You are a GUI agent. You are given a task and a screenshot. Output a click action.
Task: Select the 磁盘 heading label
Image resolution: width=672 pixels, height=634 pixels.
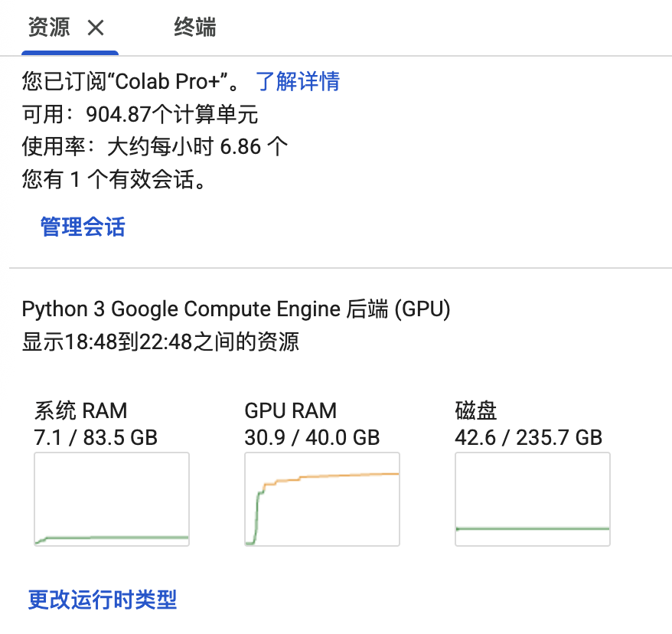click(x=476, y=410)
